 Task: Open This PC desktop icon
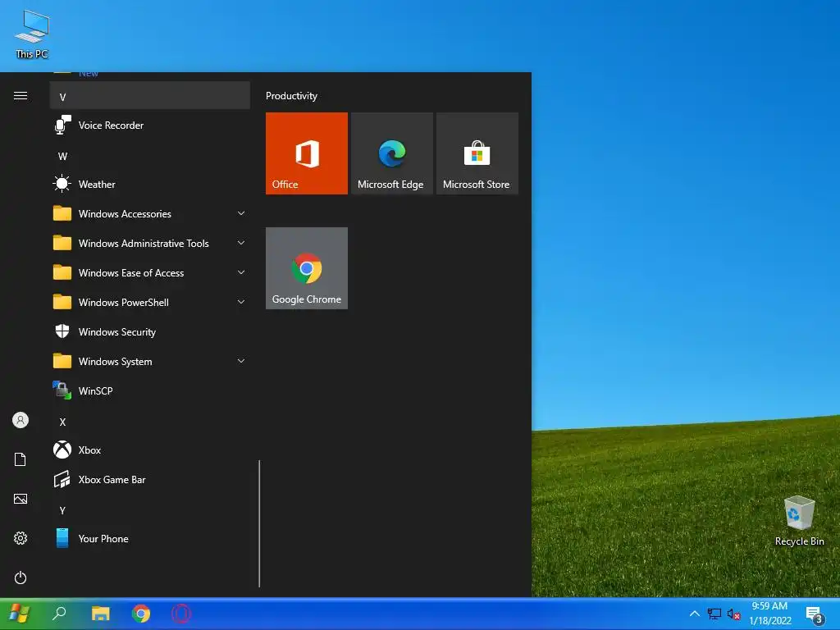[32, 34]
